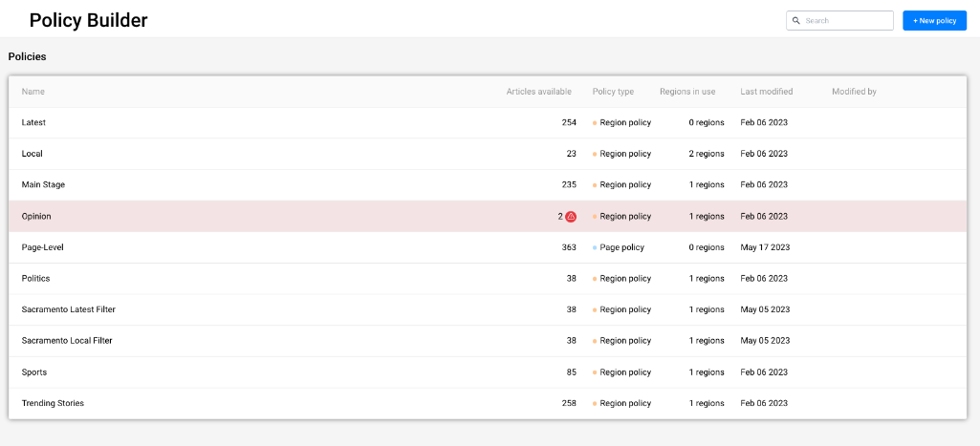Open the highlighted Opinion policy
The width and height of the screenshot is (980, 446).
(488, 216)
